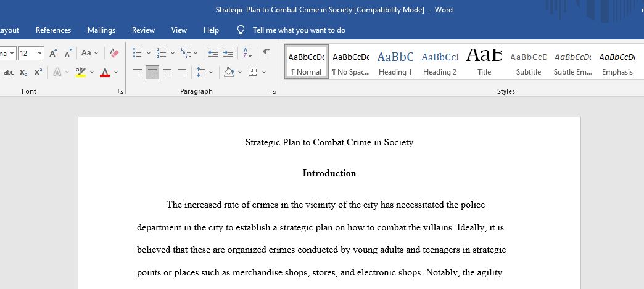Expand the bullet library dropdown
644x289 pixels.
tap(148, 53)
